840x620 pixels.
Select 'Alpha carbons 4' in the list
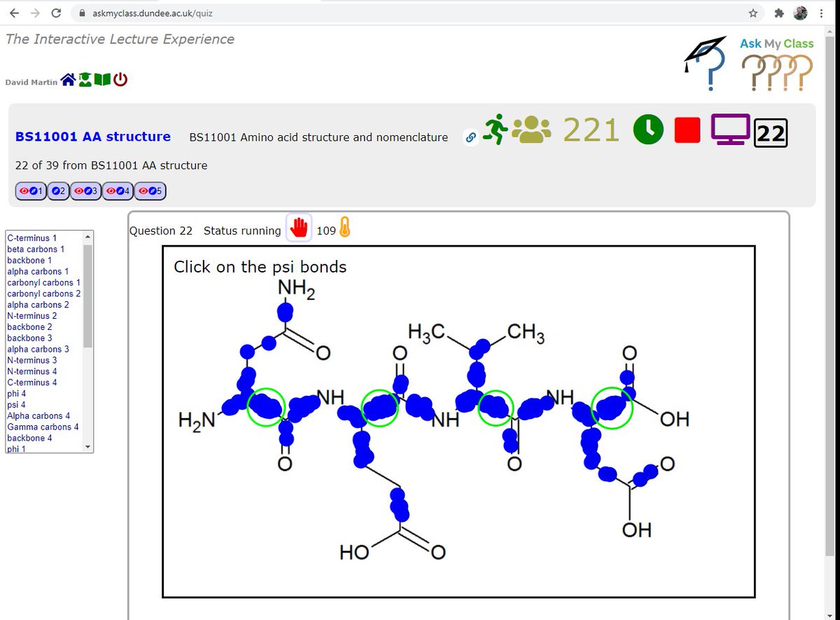[x=38, y=416]
